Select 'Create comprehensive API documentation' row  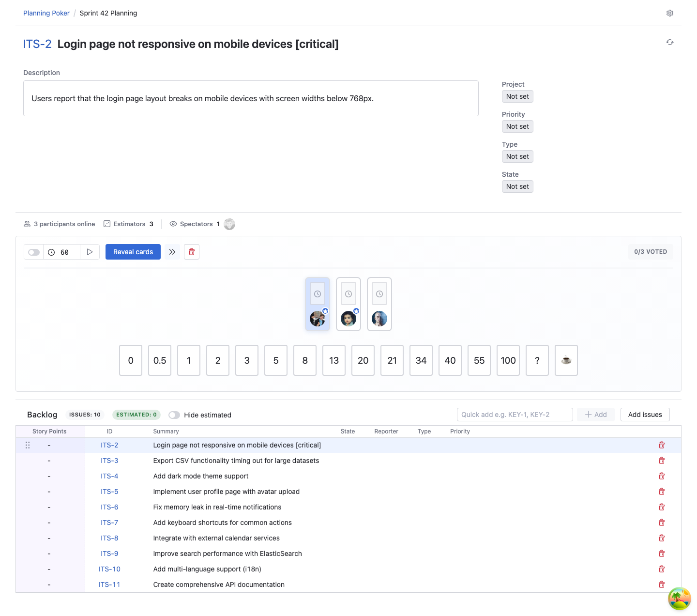pos(348,585)
